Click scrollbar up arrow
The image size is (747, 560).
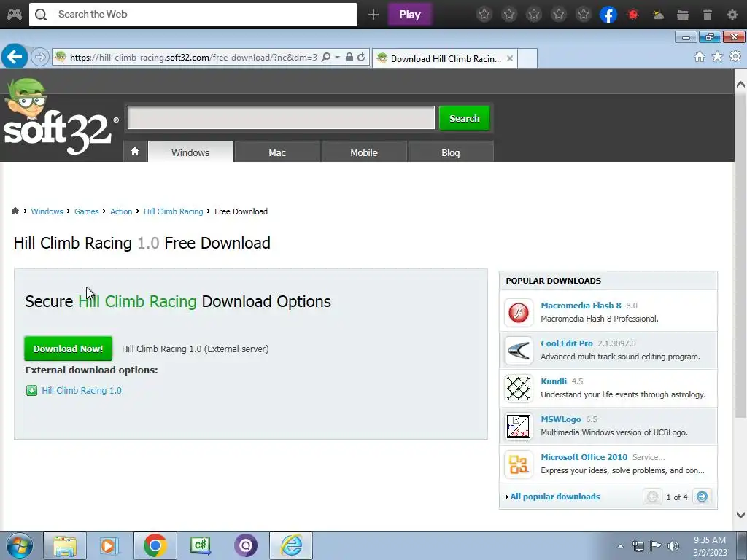tap(740, 85)
